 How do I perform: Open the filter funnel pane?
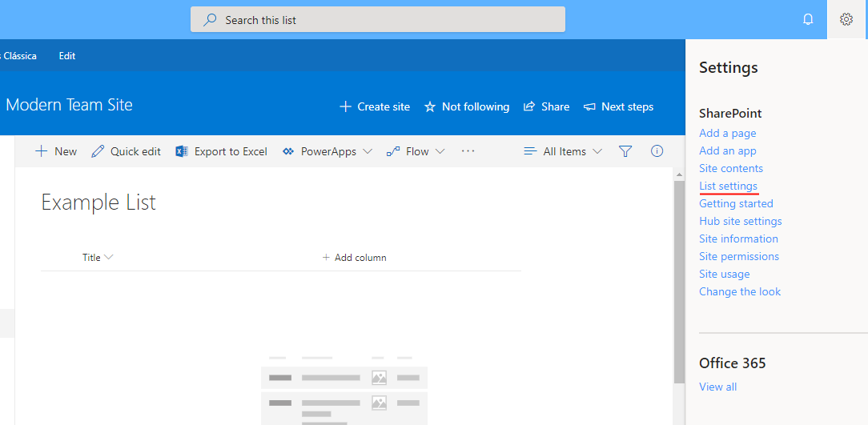click(x=625, y=151)
